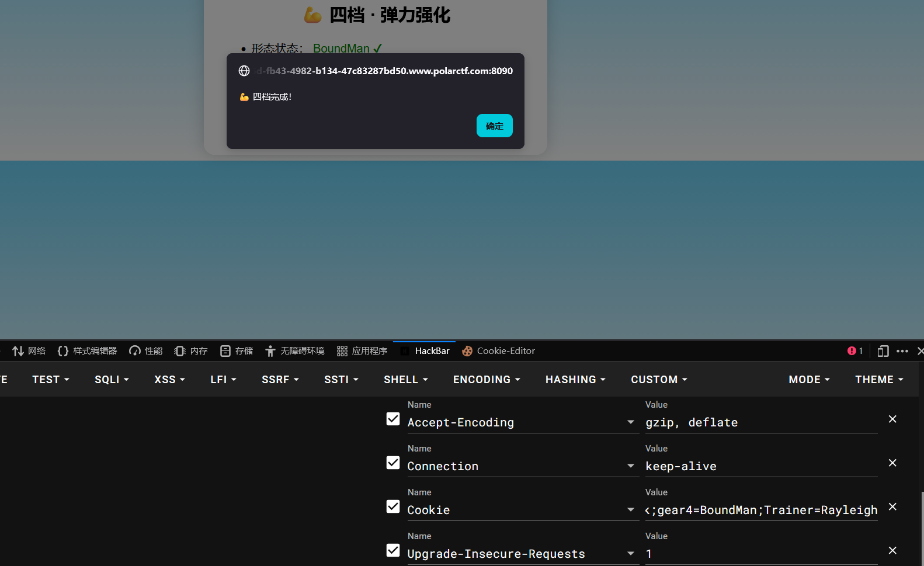The image size is (924, 566).
Task: Open the Performance gauge icon
Action: pyautogui.click(x=135, y=351)
